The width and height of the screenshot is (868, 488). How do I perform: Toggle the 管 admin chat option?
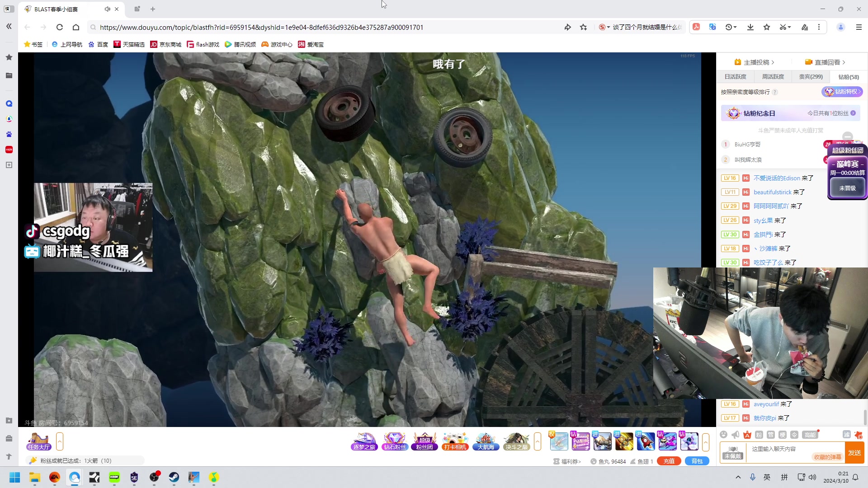pyautogui.click(x=771, y=435)
